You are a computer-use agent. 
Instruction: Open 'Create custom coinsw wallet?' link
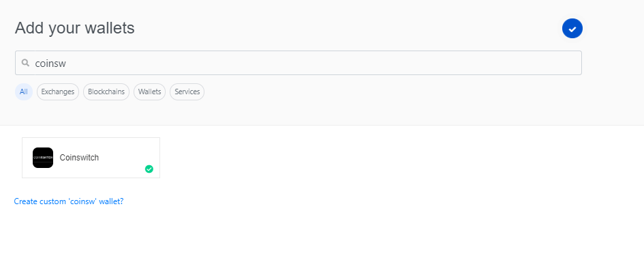69,201
